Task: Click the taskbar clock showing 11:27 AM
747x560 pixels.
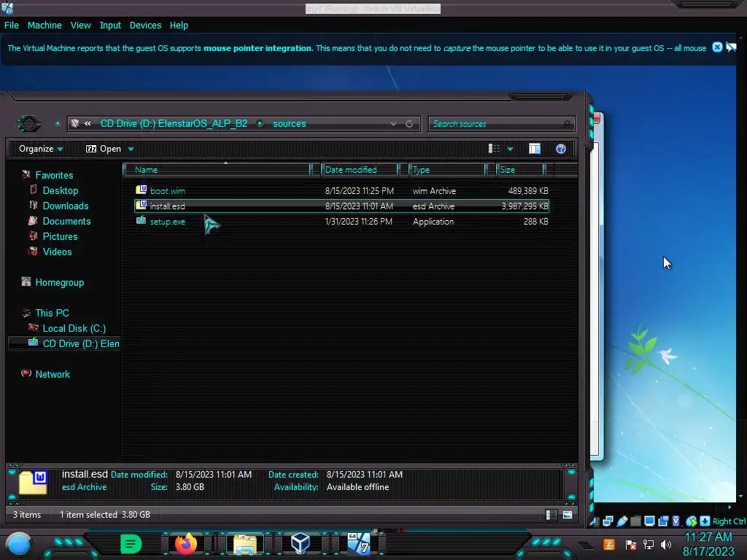Action: (x=708, y=544)
